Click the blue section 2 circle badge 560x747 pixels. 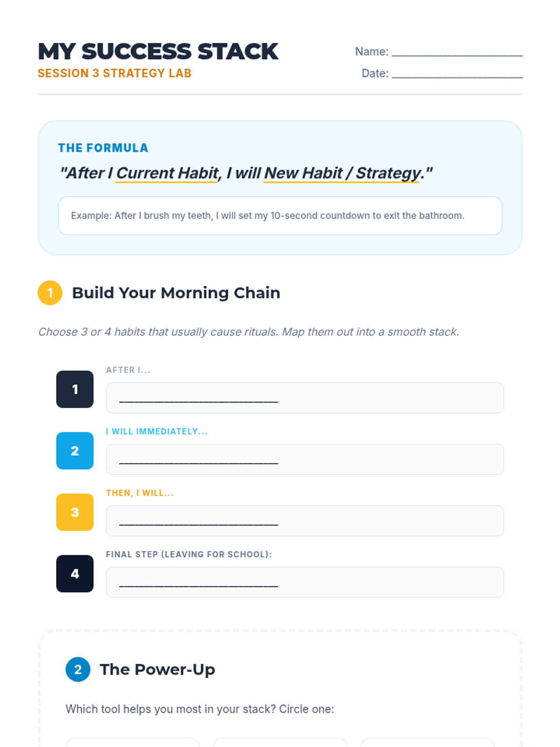pyautogui.click(x=78, y=669)
